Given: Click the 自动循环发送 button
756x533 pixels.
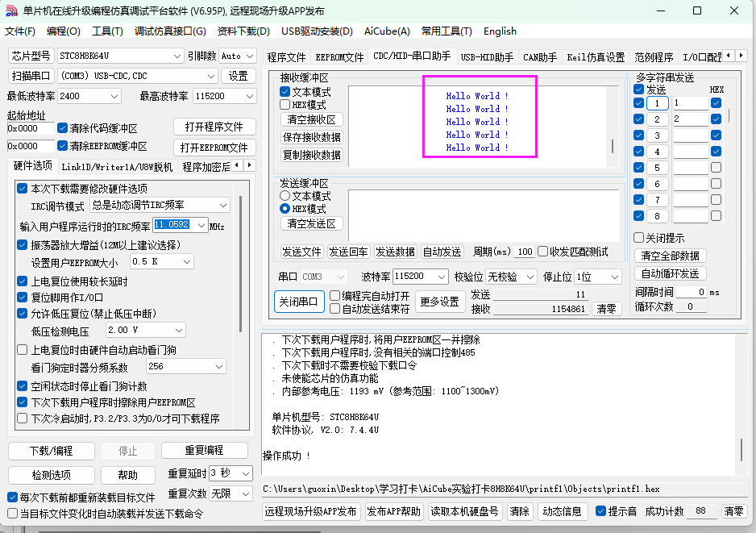Looking at the screenshot, I should pos(671,273).
